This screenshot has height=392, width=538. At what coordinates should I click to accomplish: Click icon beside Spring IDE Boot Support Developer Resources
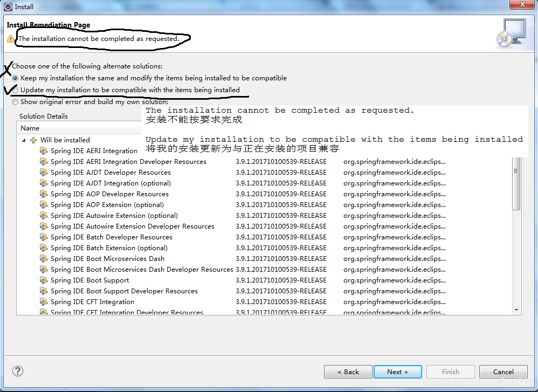pos(44,291)
